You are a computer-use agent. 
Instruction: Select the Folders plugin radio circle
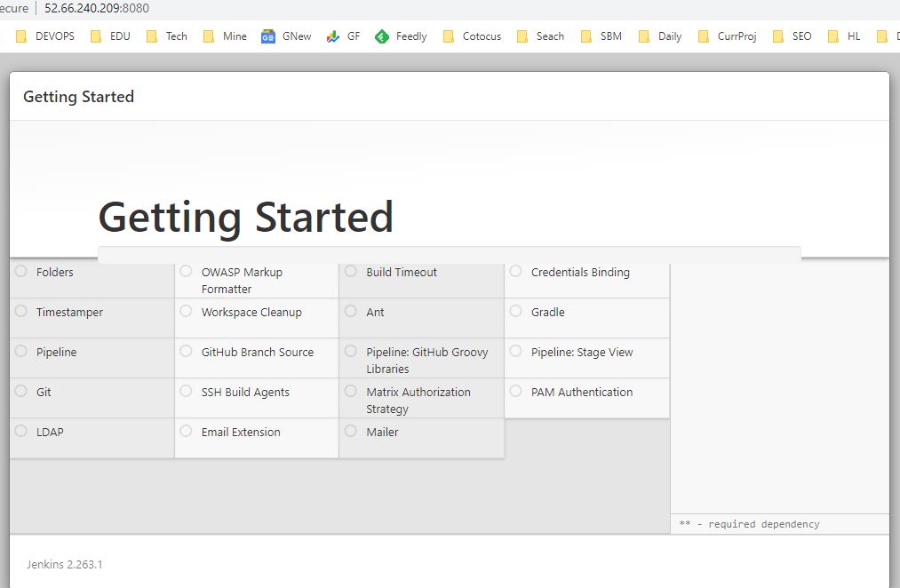point(21,272)
